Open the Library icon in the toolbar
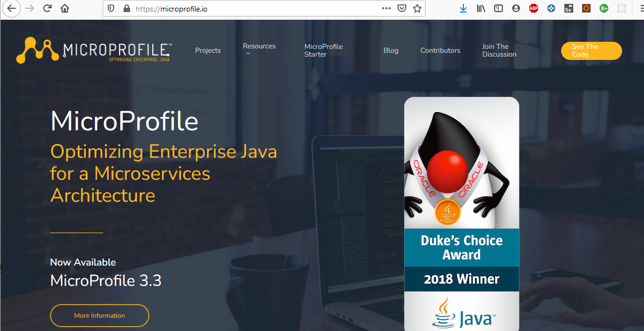The height and width of the screenshot is (331, 644). 481,8
